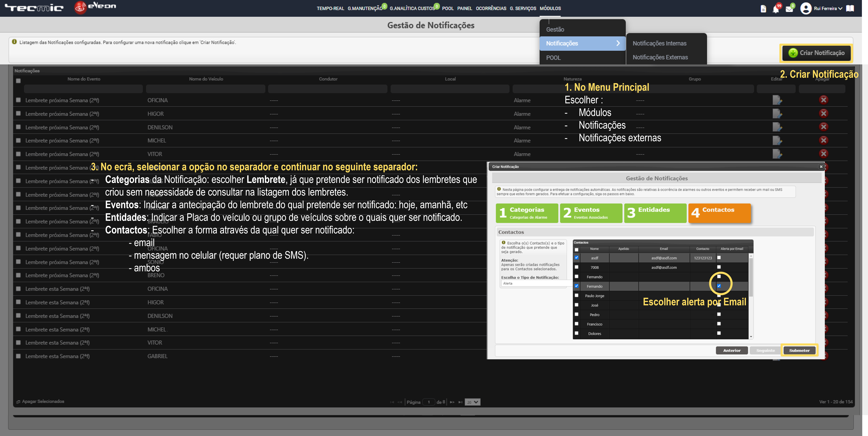Viewport: 868px width, 436px height.
Task: Check the Paulo Jorge contact checkbox
Action: pos(576,295)
